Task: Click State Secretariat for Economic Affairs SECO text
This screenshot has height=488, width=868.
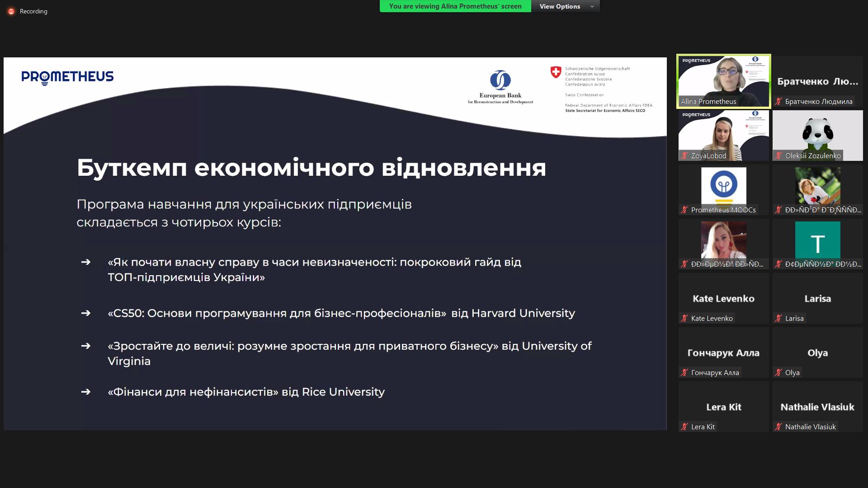Action: pyautogui.click(x=605, y=111)
